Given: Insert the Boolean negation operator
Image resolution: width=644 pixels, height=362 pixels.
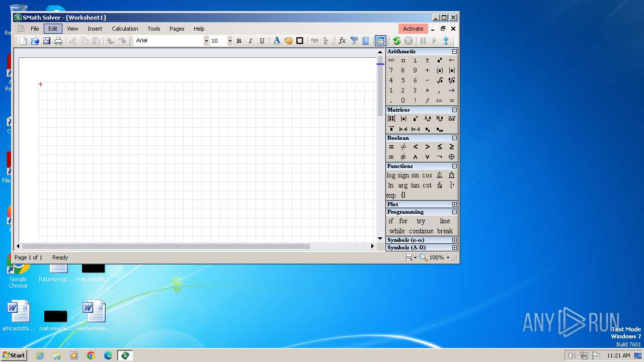Looking at the screenshot, I should (439, 157).
